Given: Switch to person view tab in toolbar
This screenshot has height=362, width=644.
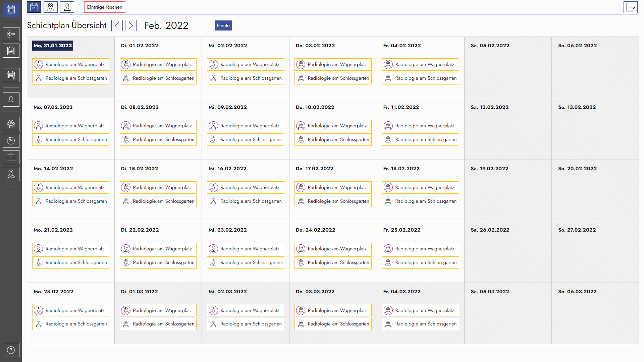Looking at the screenshot, I should click(x=67, y=7).
